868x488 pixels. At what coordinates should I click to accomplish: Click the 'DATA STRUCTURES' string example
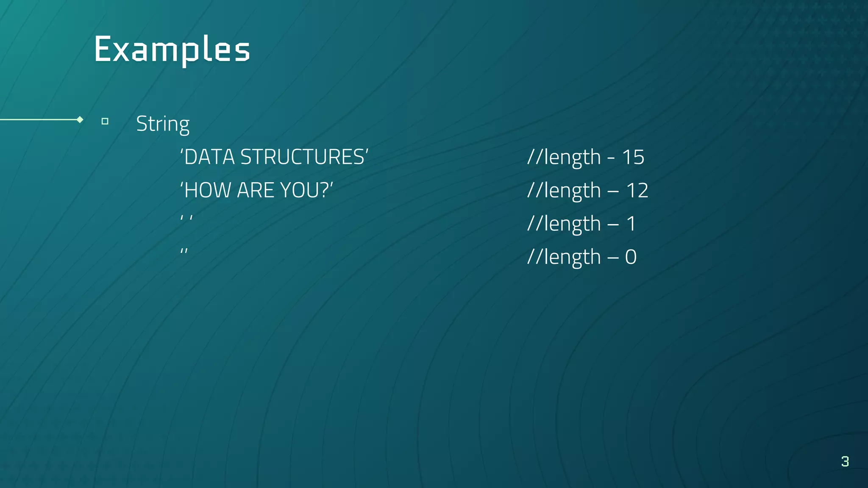tap(274, 157)
